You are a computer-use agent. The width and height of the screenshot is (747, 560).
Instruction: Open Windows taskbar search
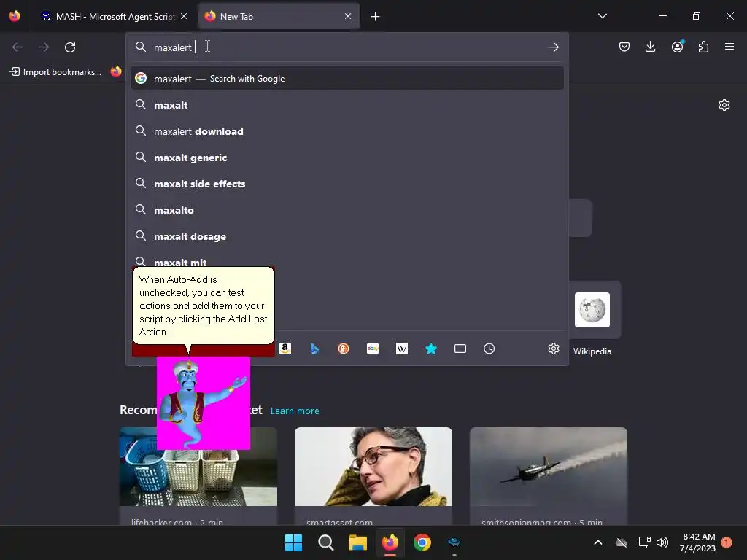click(326, 542)
